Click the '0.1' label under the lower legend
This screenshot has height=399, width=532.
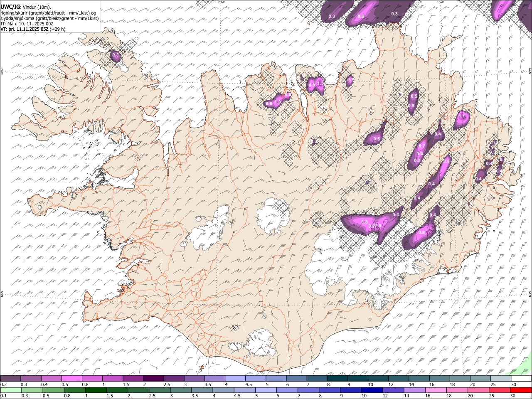tap(3, 396)
